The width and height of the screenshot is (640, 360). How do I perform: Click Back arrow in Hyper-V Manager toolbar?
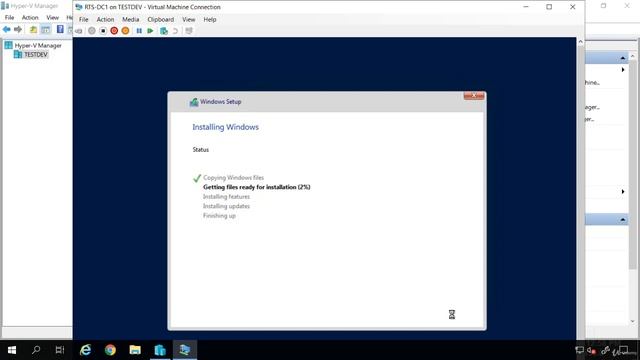tap(7, 29)
